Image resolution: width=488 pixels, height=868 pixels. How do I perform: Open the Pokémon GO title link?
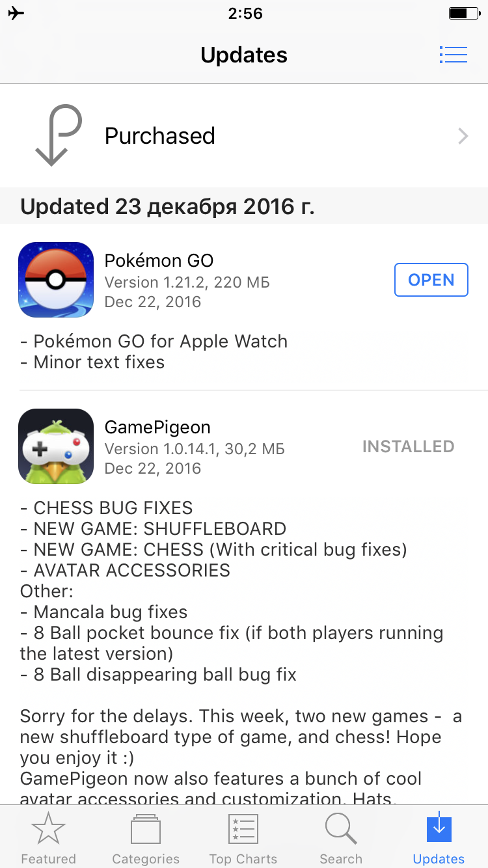click(159, 261)
